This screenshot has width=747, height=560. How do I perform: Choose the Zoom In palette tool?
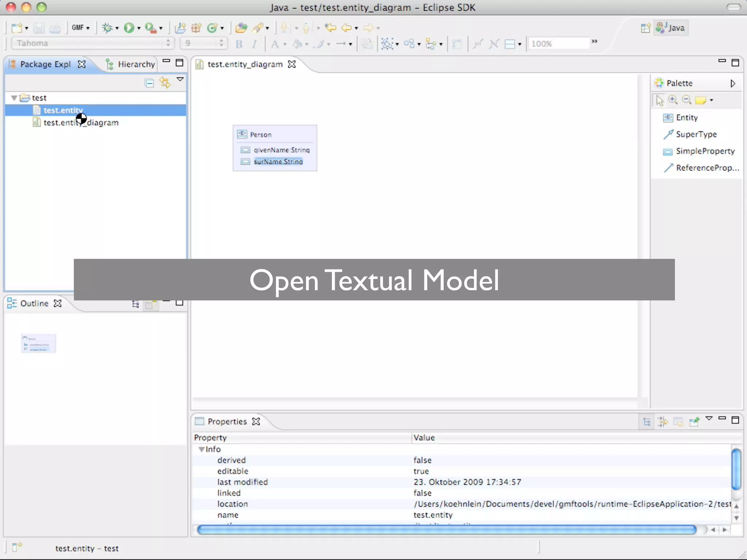click(x=673, y=100)
